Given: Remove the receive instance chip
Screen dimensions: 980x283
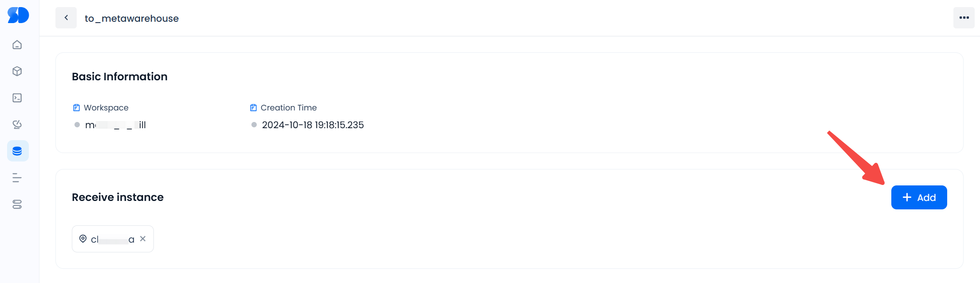Looking at the screenshot, I should [x=143, y=239].
